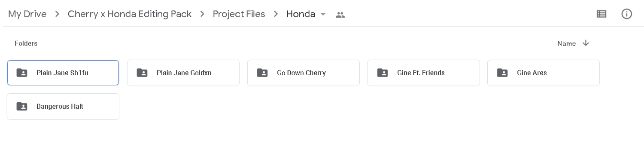Select the Go Down Cherry folder
The height and width of the screenshot is (163, 644).
tap(304, 73)
